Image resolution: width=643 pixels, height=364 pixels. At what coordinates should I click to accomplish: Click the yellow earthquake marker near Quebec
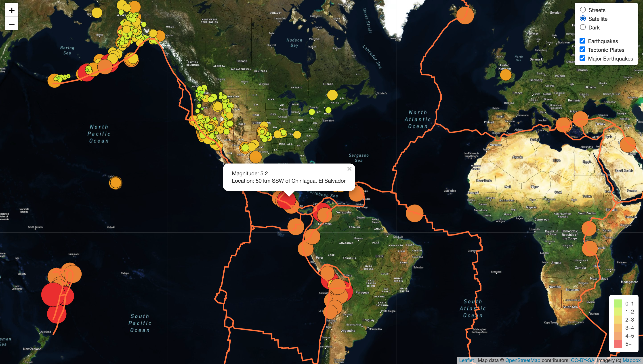[332, 95]
